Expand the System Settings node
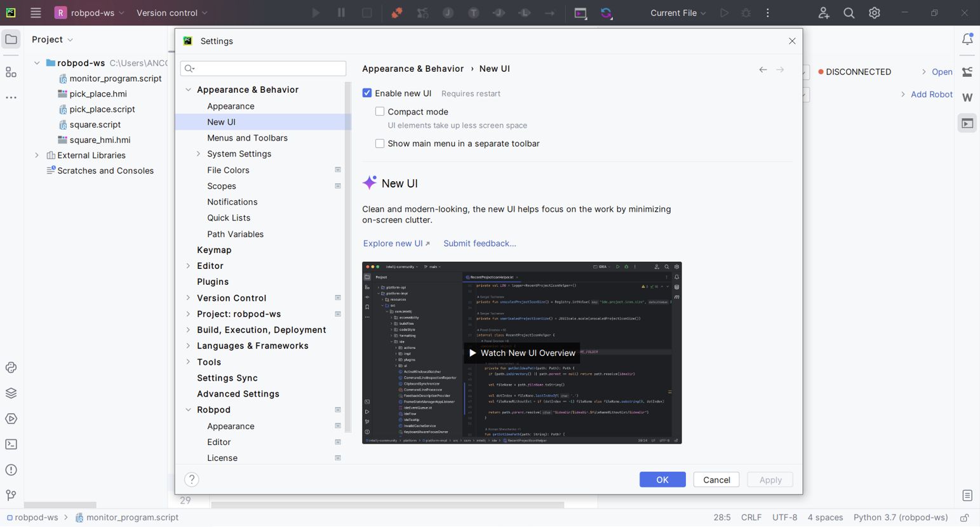This screenshot has height=527, width=980. [x=198, y=154]
